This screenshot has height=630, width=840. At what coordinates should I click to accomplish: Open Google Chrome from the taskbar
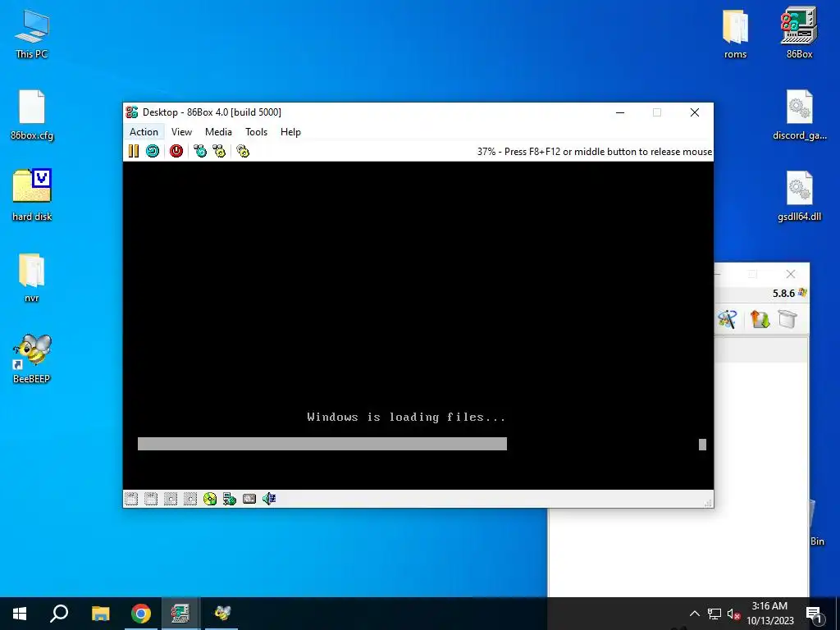tap(141, 614)
